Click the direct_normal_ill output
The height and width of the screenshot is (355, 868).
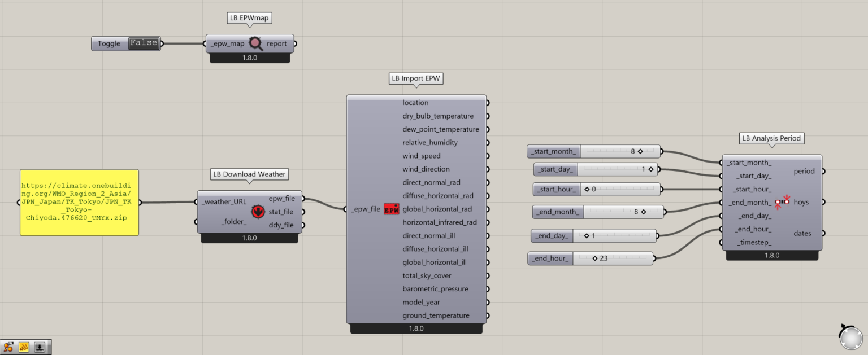(429, 236)
